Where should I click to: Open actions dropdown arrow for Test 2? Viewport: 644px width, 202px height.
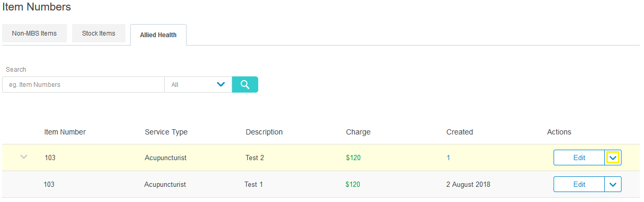point(613,158)
